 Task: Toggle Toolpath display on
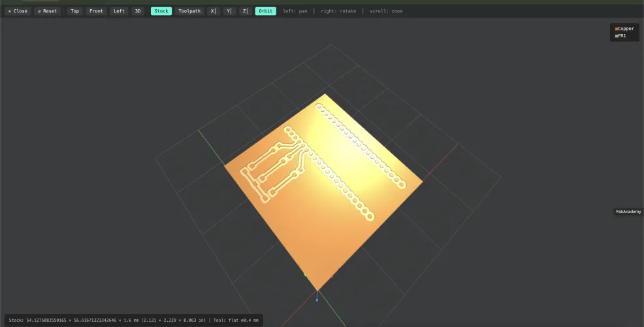coord(189,11)
